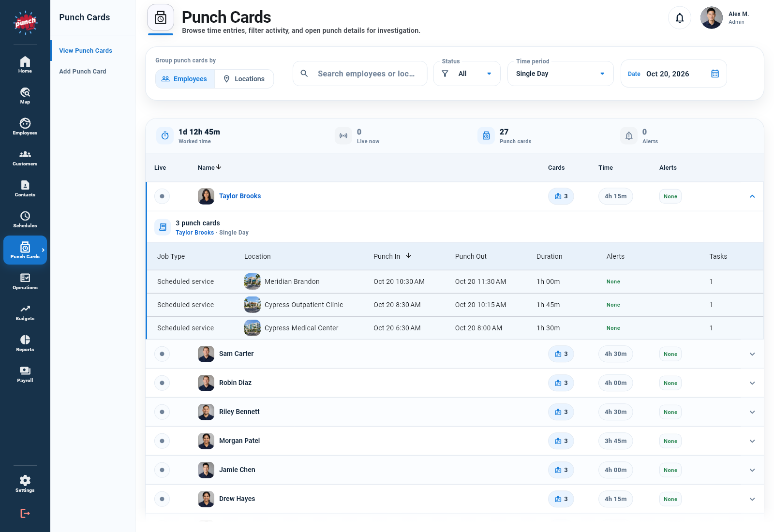The image size is (774, 532).
Task: Sort the list by Name column
Action: (209, 167)
